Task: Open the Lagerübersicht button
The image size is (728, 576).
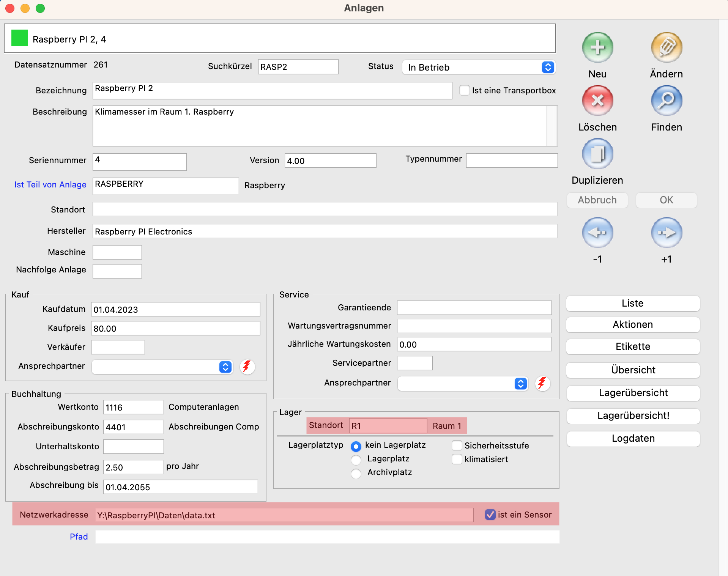Action: (633, 393)
